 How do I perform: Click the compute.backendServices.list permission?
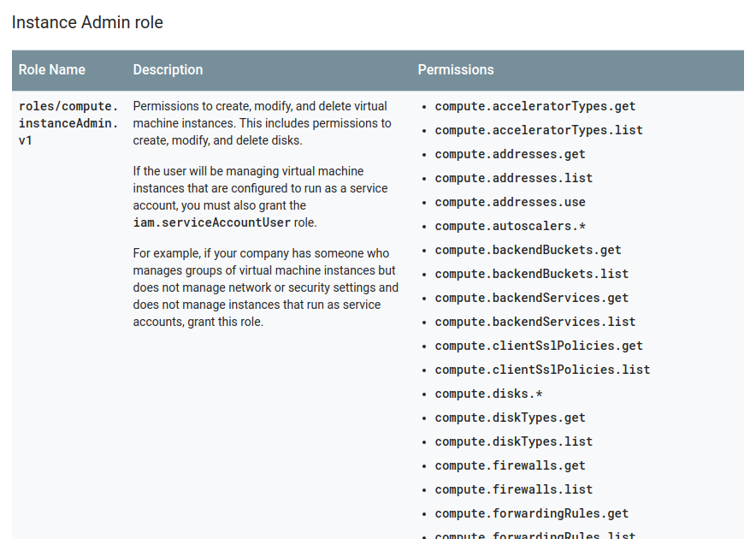535,323
